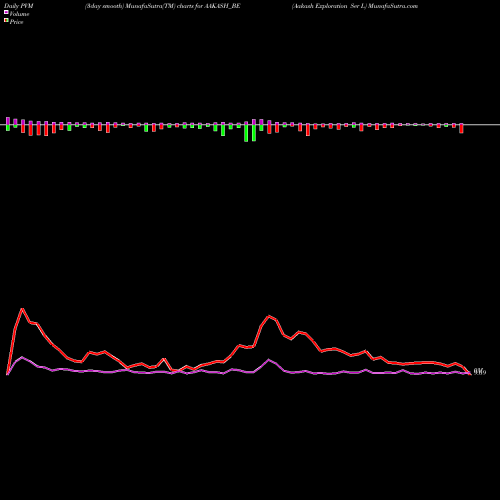Click the last red bar on the right
This screenshot has height=500, width=500.
click(461, 128)
